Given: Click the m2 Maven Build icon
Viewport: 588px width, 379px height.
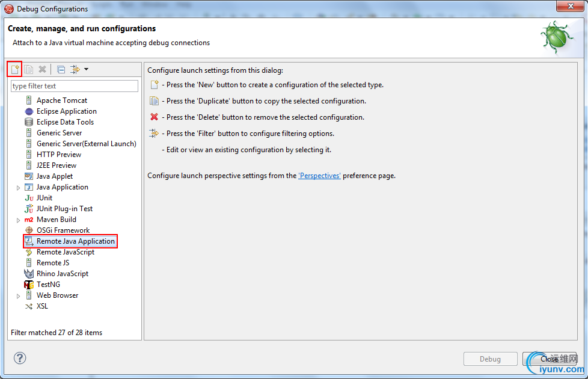Looking at the screenshot, I should (x=29, y=220).
